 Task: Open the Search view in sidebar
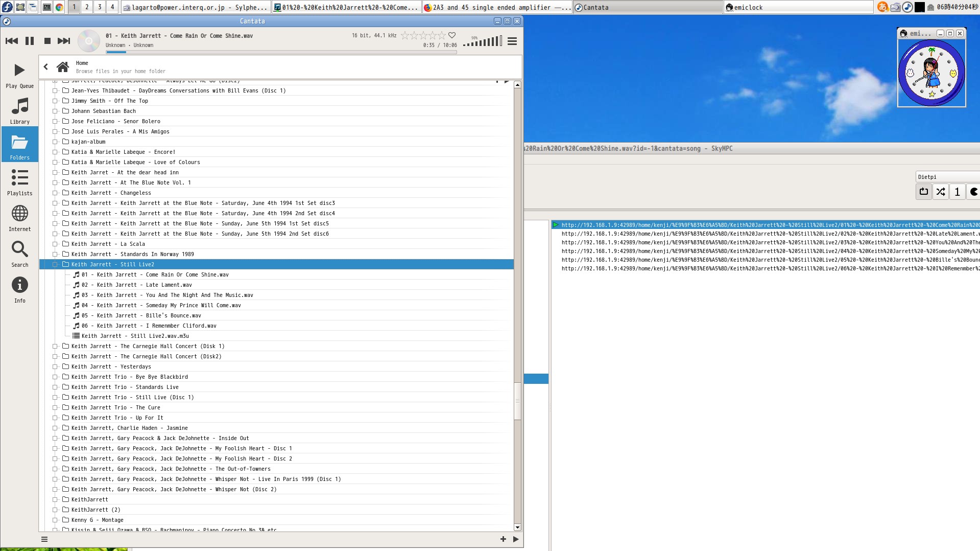coord(19,254)
